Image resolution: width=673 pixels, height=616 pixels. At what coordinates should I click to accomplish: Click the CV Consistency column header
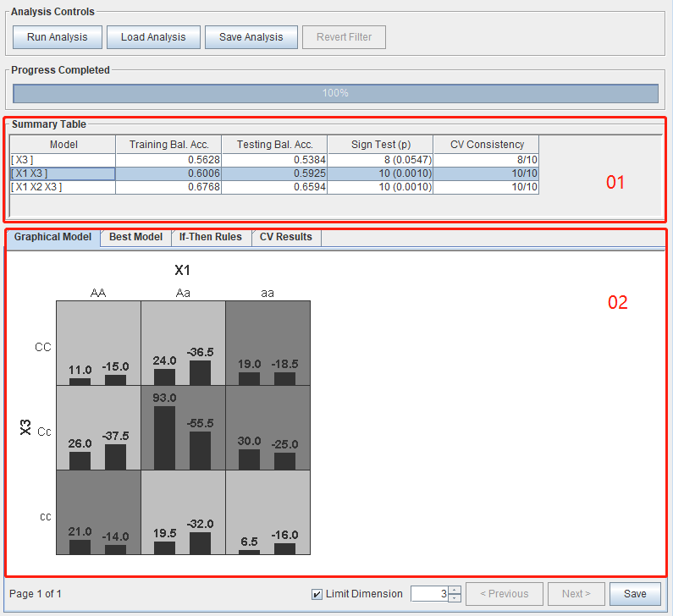487,145
